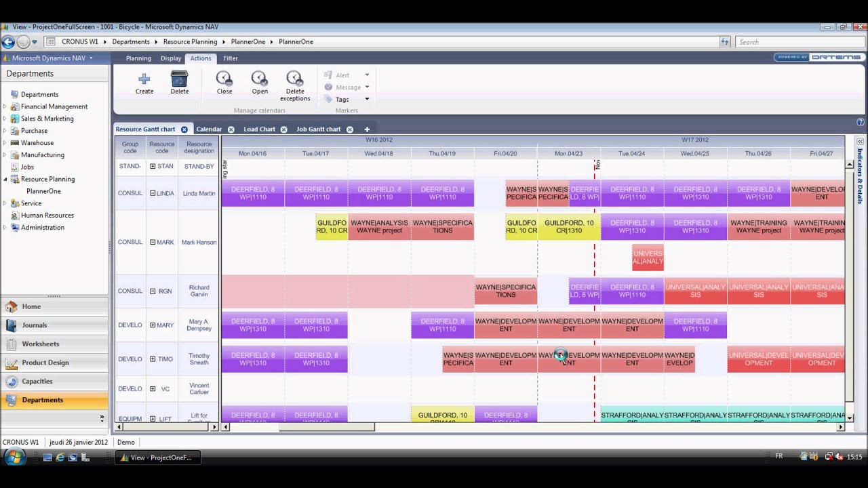
Task: Open the Purchase department tree item
Action: pyautogui.click(x=34, y=131)
